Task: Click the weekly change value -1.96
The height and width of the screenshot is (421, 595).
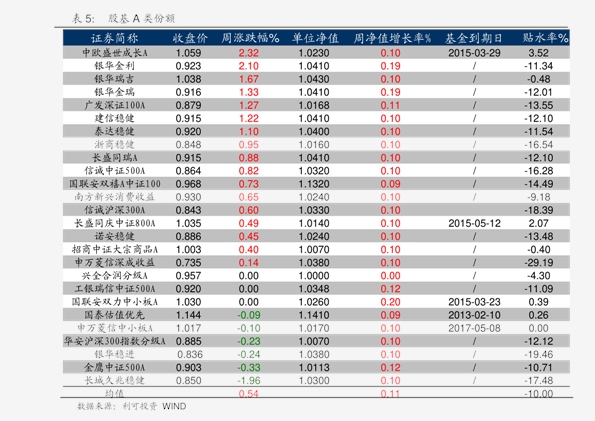Action: click(x=249, y=380)
